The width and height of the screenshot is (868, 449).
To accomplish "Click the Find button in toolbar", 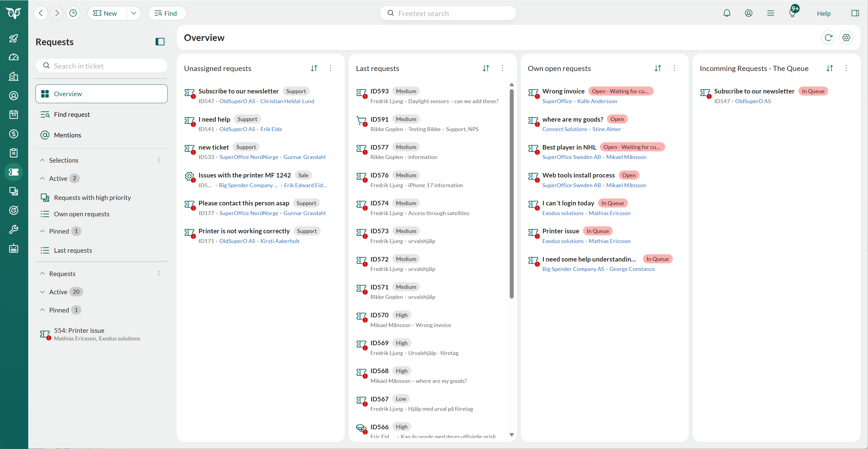I will (x=167, y=13).
